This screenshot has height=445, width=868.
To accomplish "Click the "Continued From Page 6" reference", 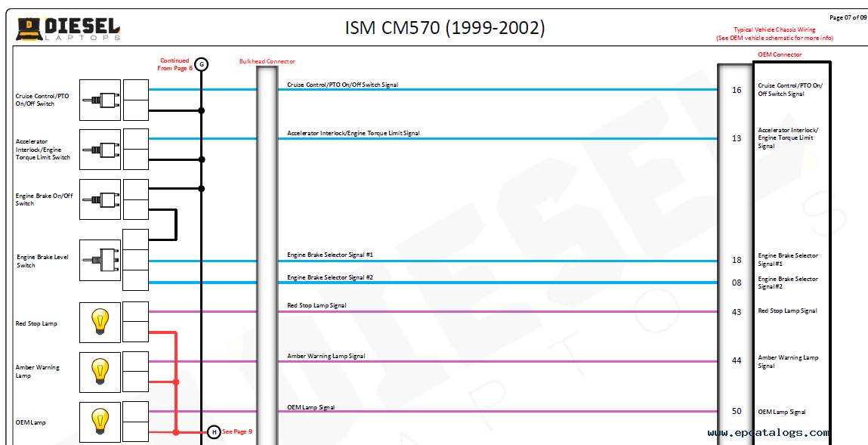I will tap(175, 65).
